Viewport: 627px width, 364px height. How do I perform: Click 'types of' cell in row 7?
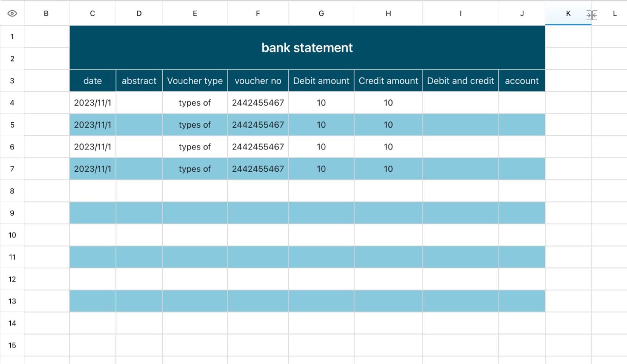[x=195, y=169]
